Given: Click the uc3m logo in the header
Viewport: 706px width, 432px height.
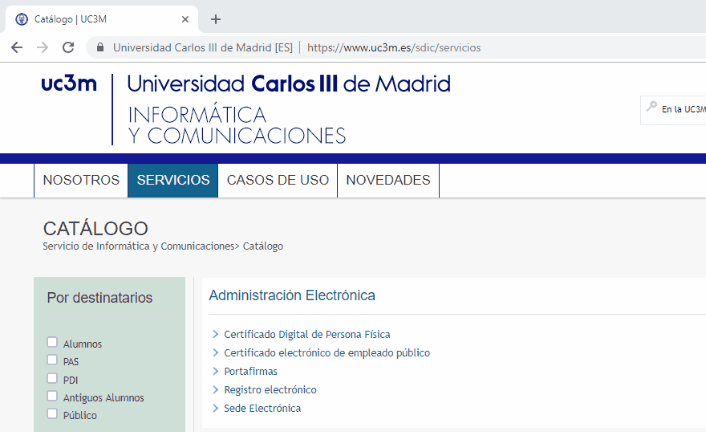Looking at the screenshot, I should point(69,83).
